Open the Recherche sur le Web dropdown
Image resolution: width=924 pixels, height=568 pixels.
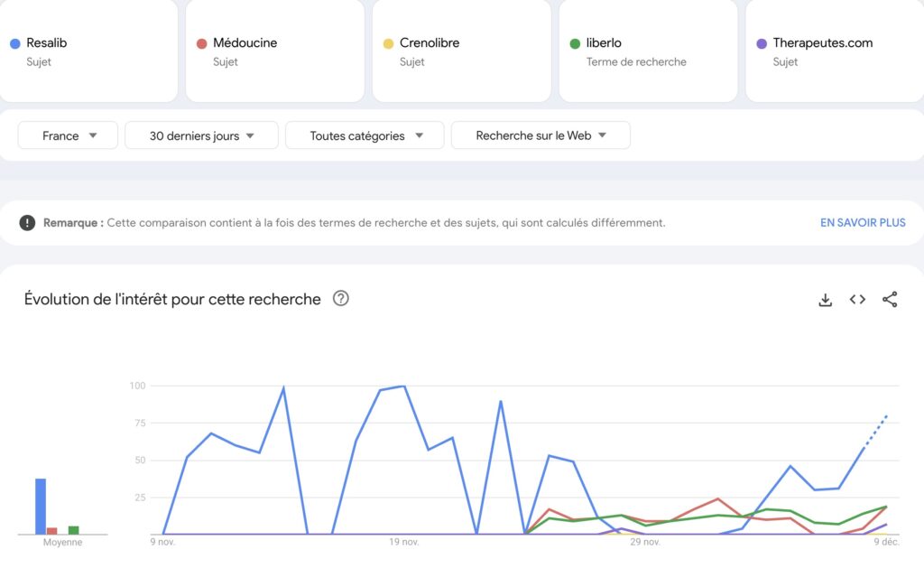tap(540, 135)
